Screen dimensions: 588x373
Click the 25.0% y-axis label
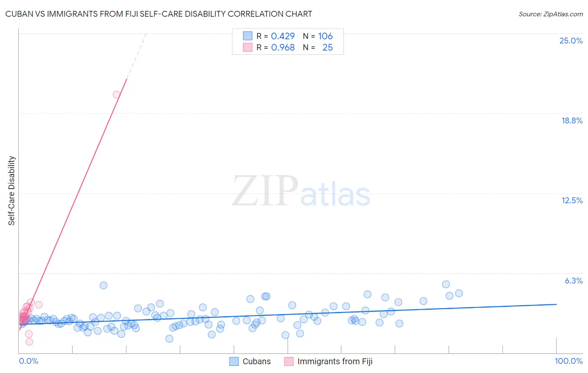click(x=571, y=41)
